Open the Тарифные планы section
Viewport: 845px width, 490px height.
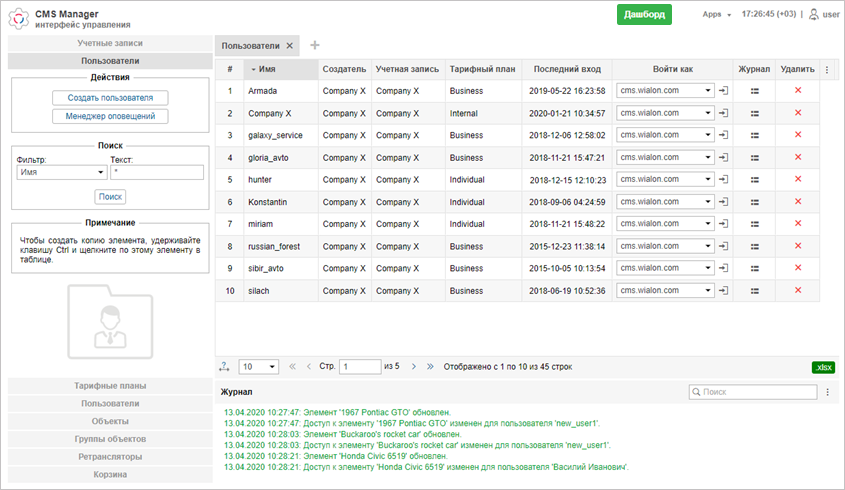(109, 386)
